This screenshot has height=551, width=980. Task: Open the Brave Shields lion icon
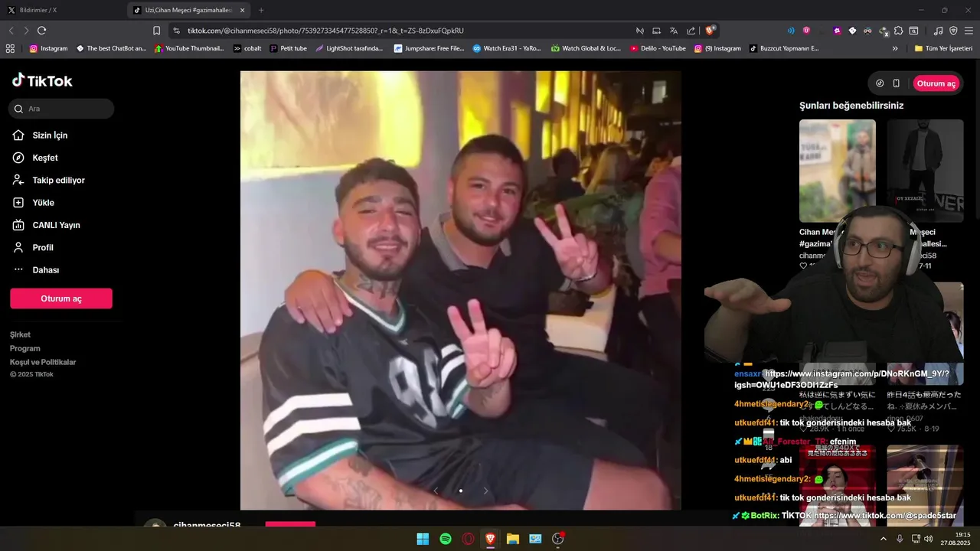pyautogui.click(x=710, y=31)
